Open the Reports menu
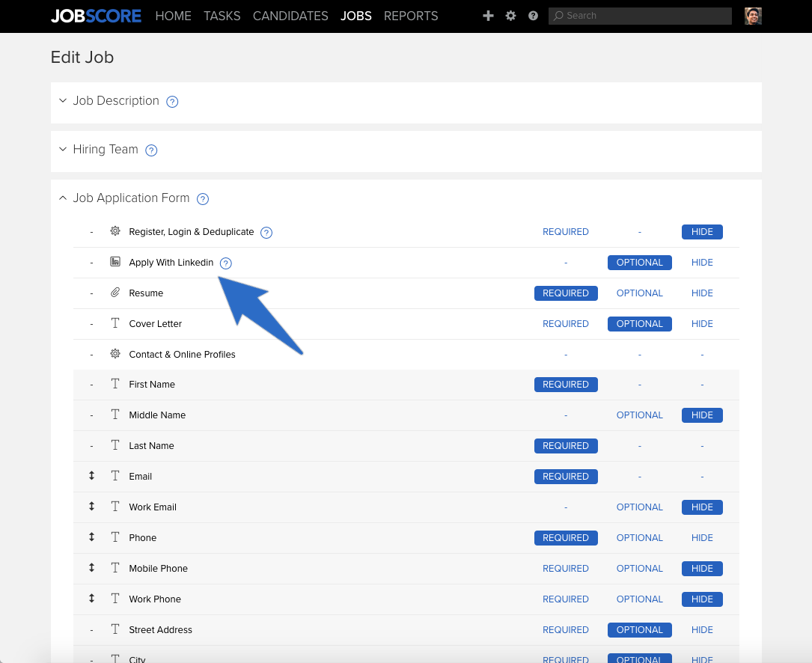 tap(411, 16)
